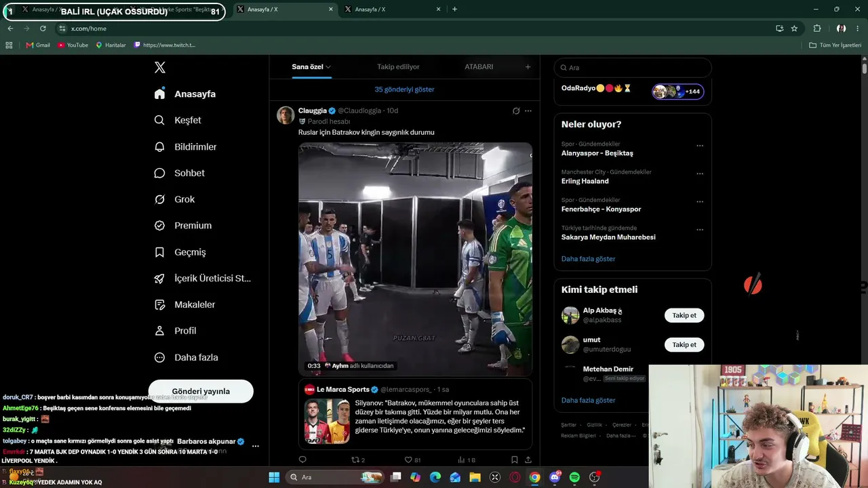This screenshot has height=488, width=868.
Task: Open the Chrome profile avatar
Action: tap(841, 28)
